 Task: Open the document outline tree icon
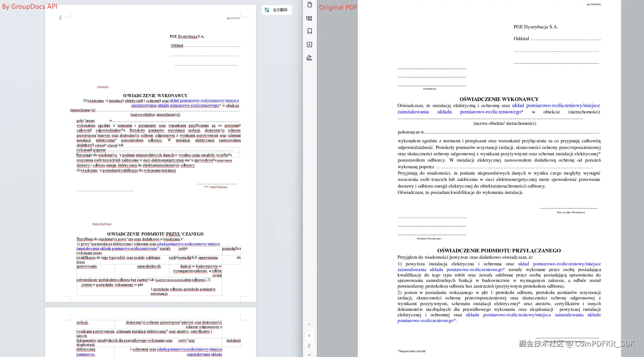(x=309, y=18)
